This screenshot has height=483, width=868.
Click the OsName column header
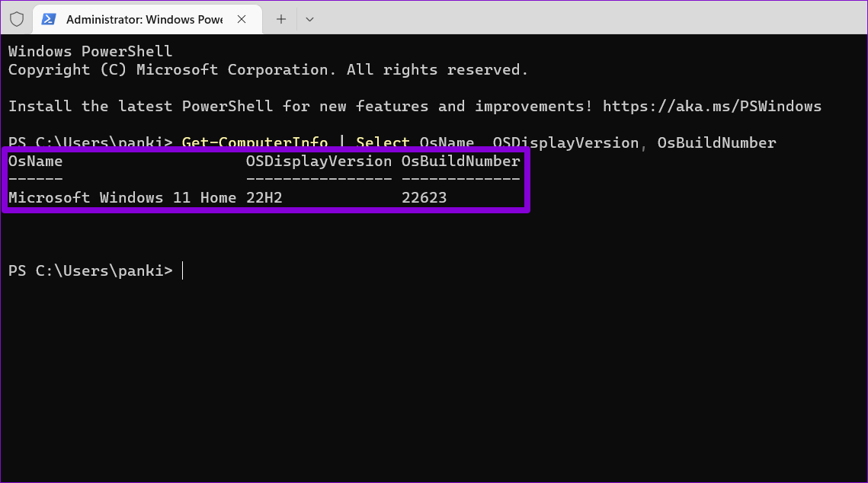[35, 162]
